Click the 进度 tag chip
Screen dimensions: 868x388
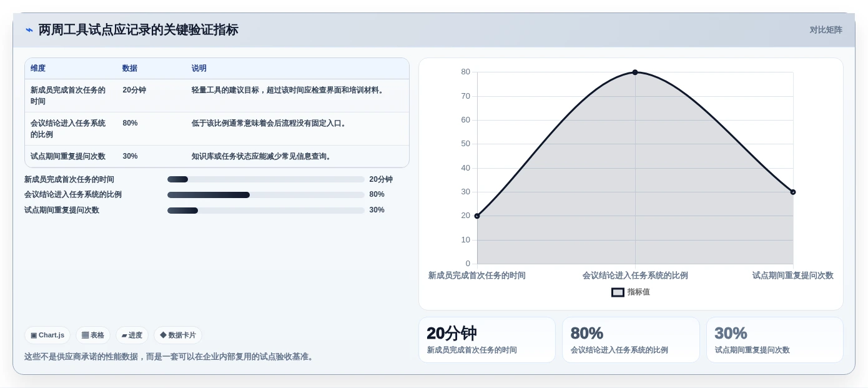tap(132, 335)
